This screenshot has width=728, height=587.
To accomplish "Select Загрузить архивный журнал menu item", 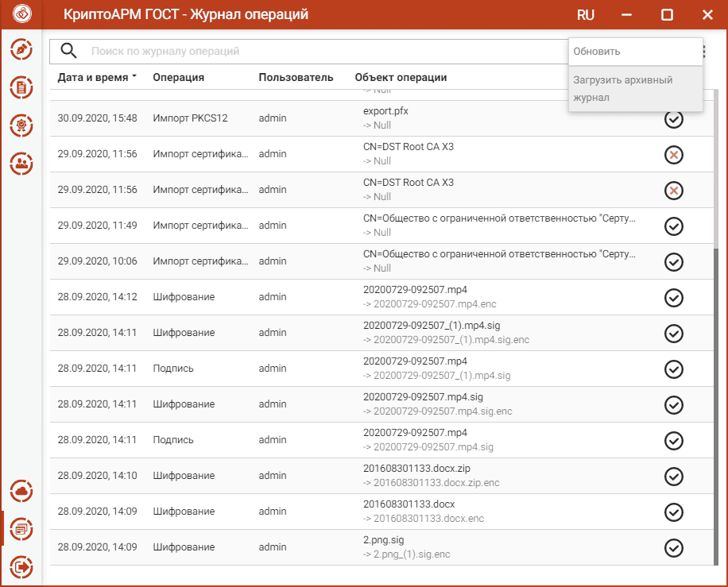I will pyautogui.click(x=636, y=89).
